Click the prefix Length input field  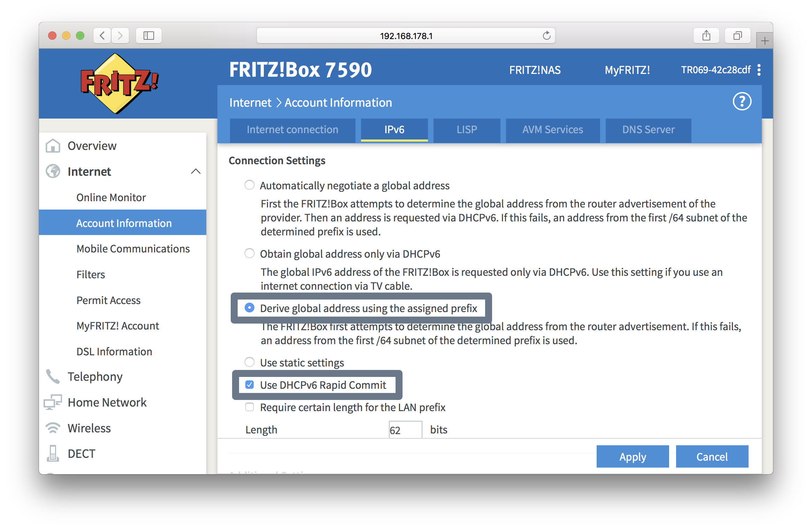coord(406,430)
